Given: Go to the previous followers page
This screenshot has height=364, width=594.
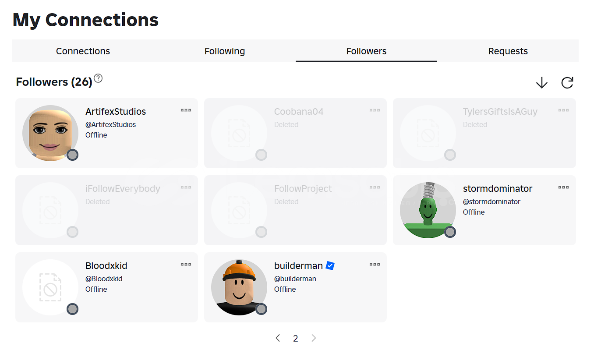Looking at the screenshot, I should 278,338.
